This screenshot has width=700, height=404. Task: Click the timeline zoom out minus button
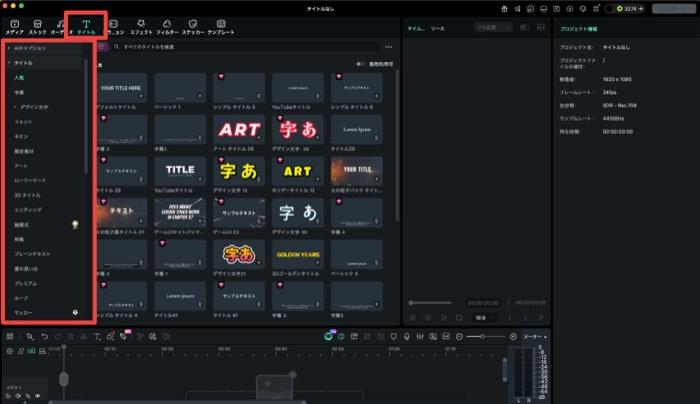pos(459,336)
